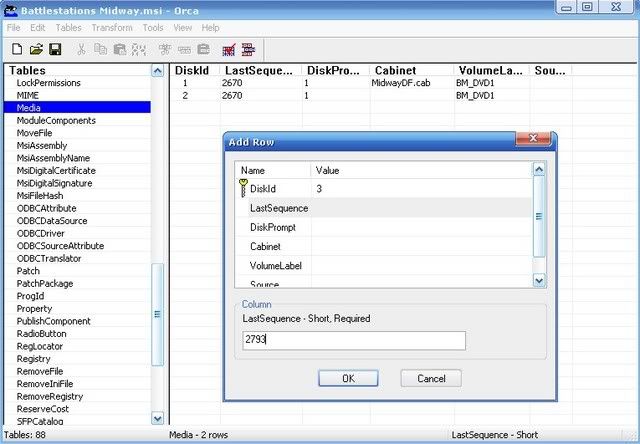Screen dimensions: 640x444
Task: Click the Cabinet column header
Action: click(412, 70)
